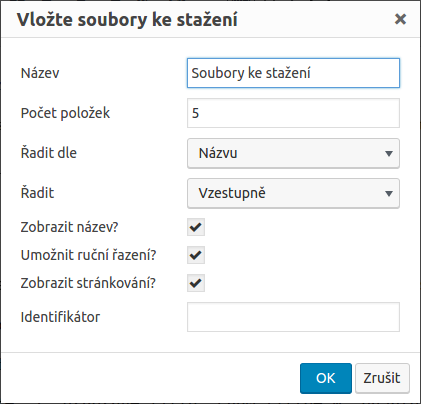Focus the Název text field

pyautogui.click(x=293, y=73)
